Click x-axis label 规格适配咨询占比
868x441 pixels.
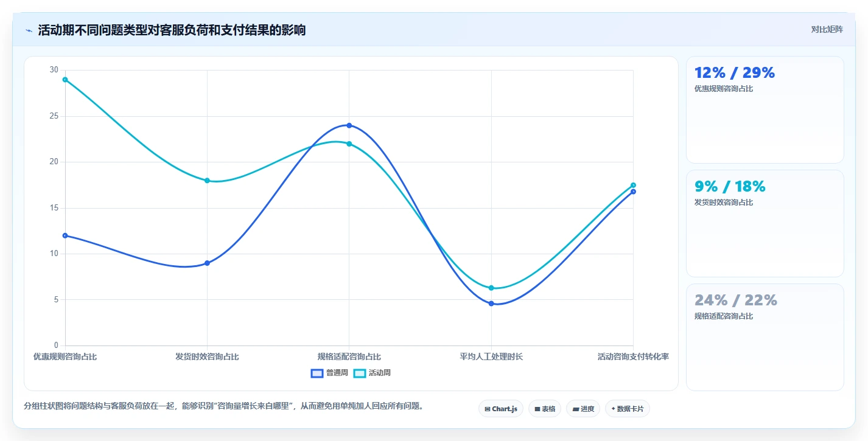(349, 356)
